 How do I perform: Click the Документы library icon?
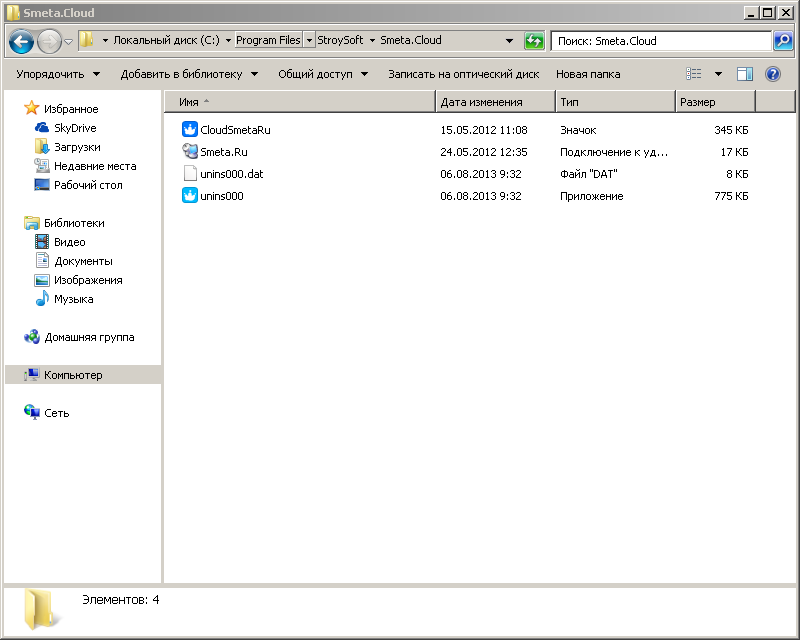pyautogui.click(x=42, y=260)
